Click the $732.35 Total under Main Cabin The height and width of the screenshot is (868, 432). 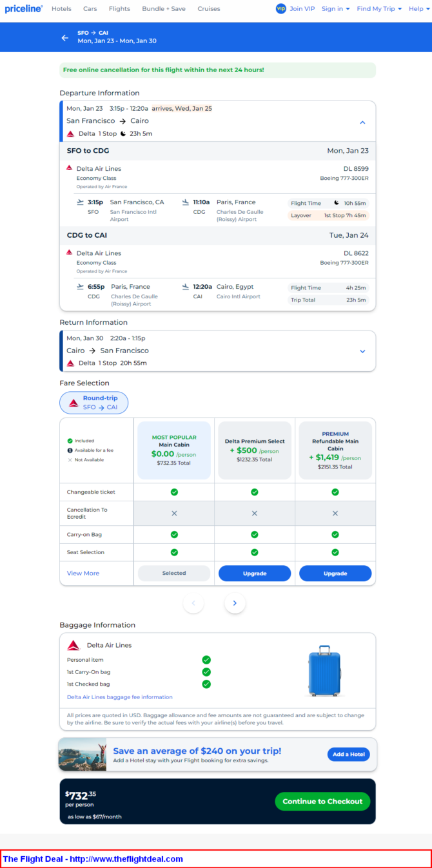tap(173, 462)
